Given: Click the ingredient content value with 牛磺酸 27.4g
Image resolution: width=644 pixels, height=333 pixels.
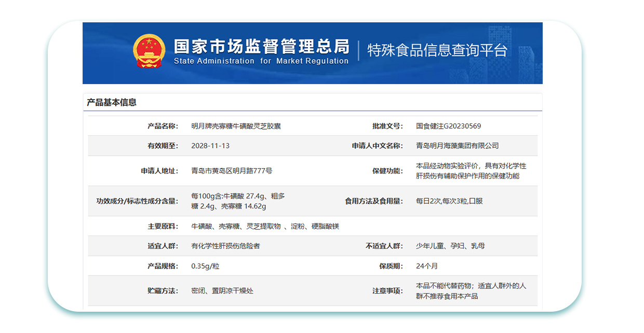Looking at the screenshot, I should pos(238,201).
